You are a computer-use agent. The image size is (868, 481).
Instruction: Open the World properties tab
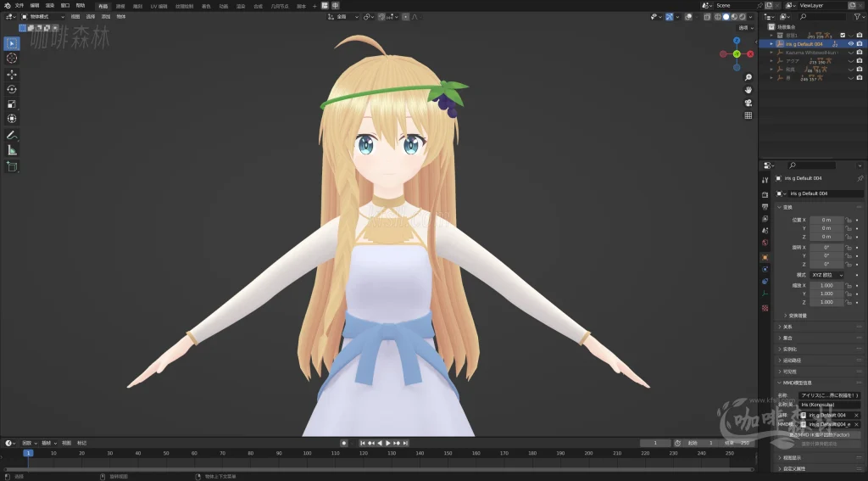coord(765,243)
